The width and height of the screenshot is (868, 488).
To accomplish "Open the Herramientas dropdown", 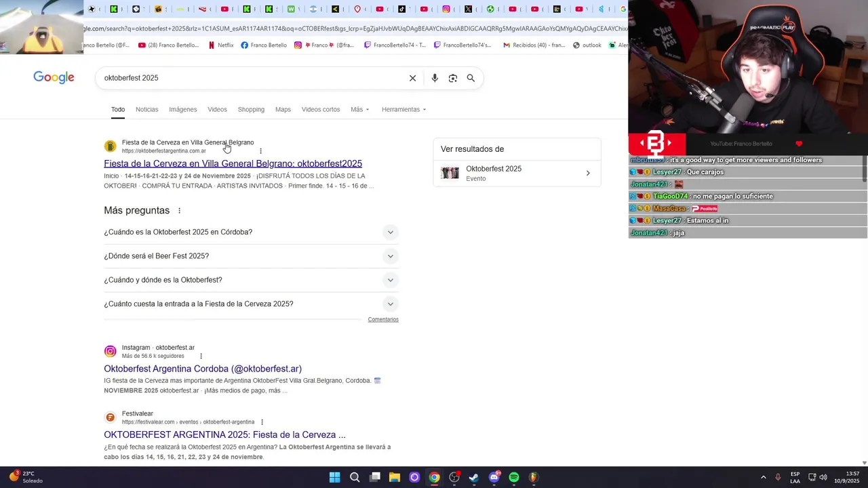I will [403, 109].
